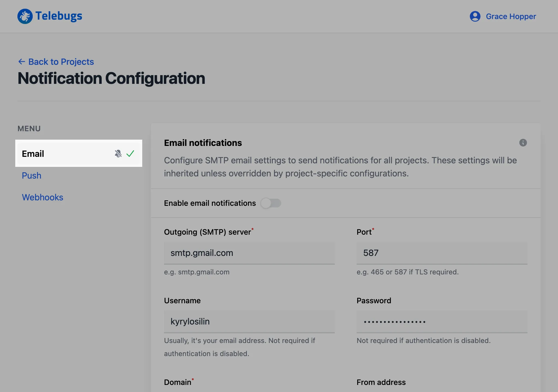558x392 pixels.
Task: Click the info icon in Email notifications
Action: [523, 143]
